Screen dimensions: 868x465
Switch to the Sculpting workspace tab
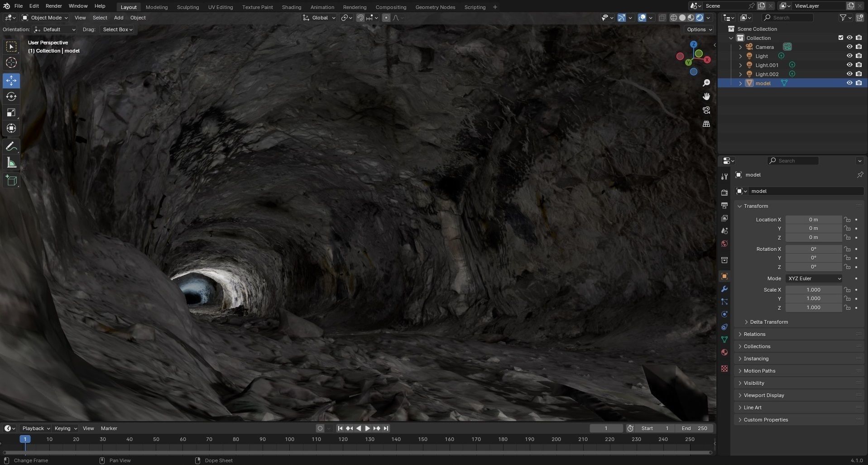pyautogui.click(x=187, y=7)
